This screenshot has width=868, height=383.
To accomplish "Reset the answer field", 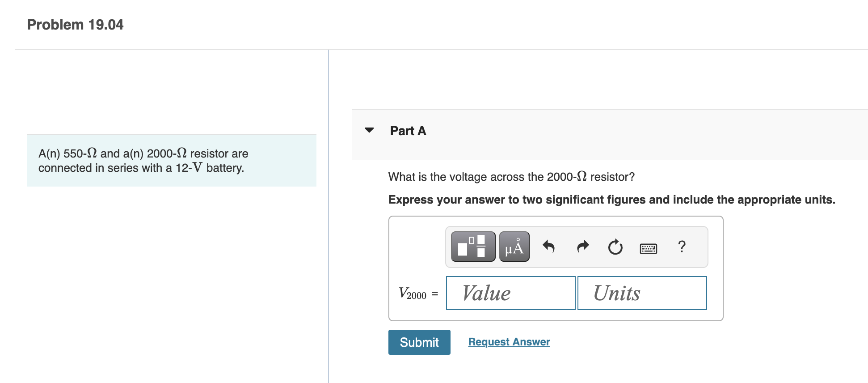I will tap(615, 246).
